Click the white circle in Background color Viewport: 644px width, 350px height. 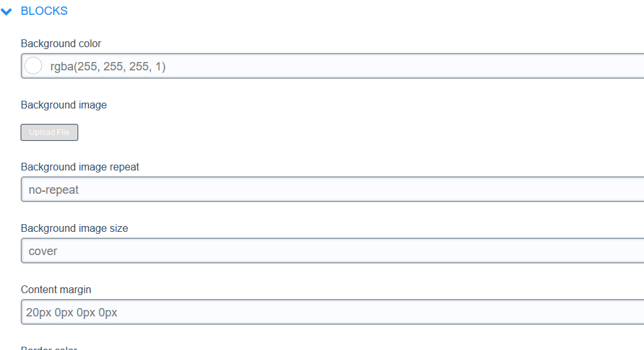(33, 66)
